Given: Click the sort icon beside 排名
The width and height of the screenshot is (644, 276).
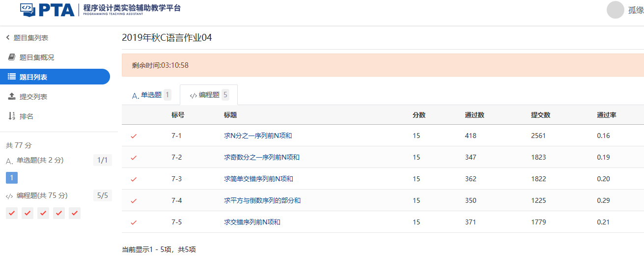Looking at the screenshot, I should [12, 116].
